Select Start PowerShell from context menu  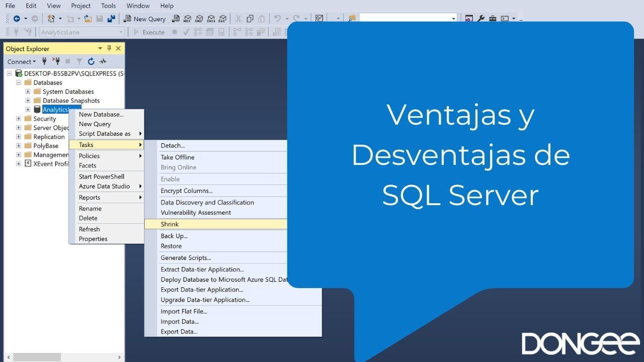107,176
